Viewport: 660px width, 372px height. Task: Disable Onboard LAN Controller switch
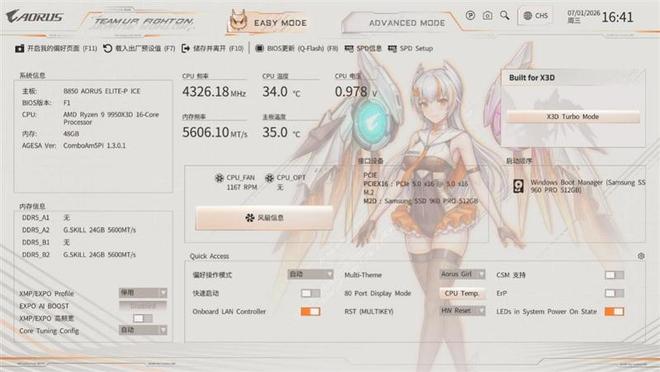(x=310, y=311)
